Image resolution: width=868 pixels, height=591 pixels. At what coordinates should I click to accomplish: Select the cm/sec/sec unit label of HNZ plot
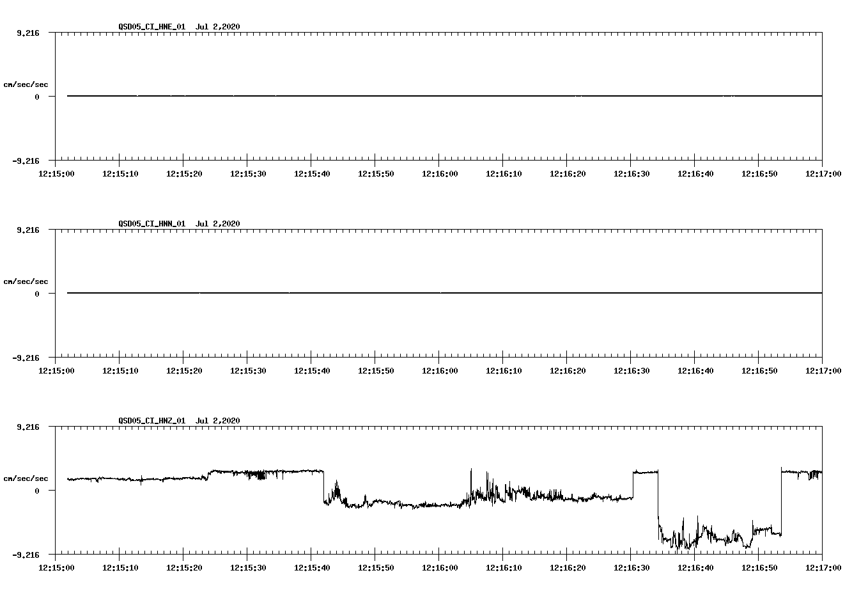pyautogui.click(x=26, y=478)
